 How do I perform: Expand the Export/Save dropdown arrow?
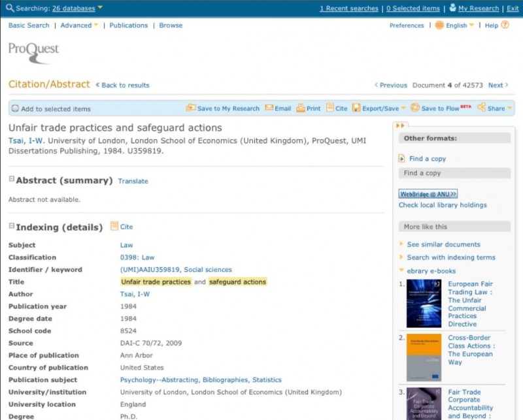coord(403,108)
